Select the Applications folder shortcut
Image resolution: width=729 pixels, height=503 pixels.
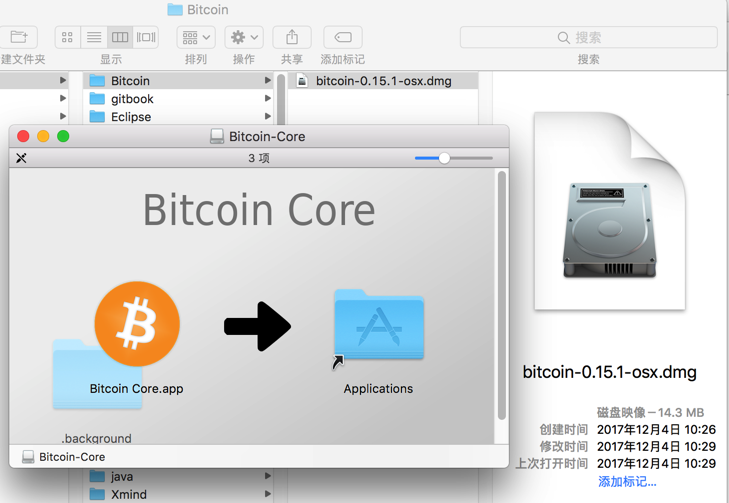pos(379,324)
